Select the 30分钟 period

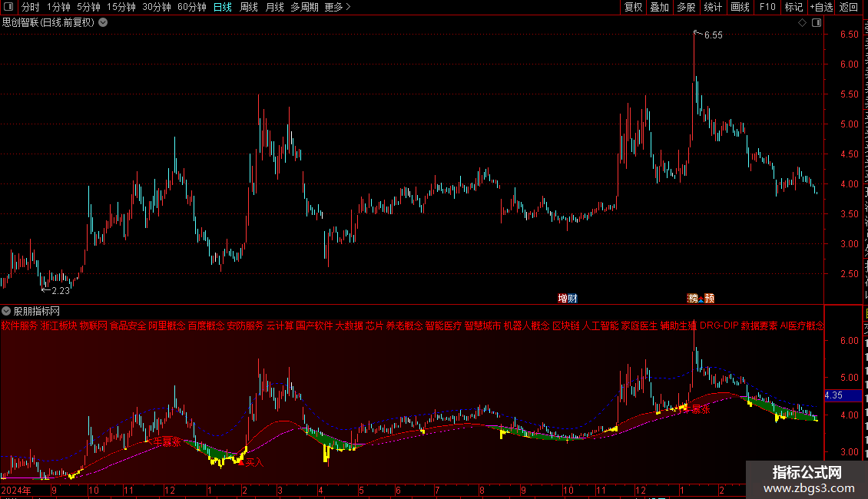pos(157,7)
